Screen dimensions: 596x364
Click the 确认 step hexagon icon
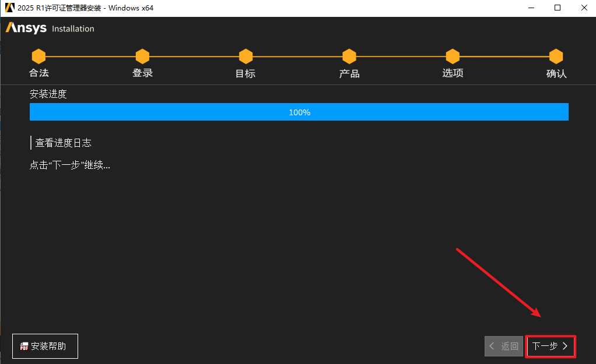point(556,56)
